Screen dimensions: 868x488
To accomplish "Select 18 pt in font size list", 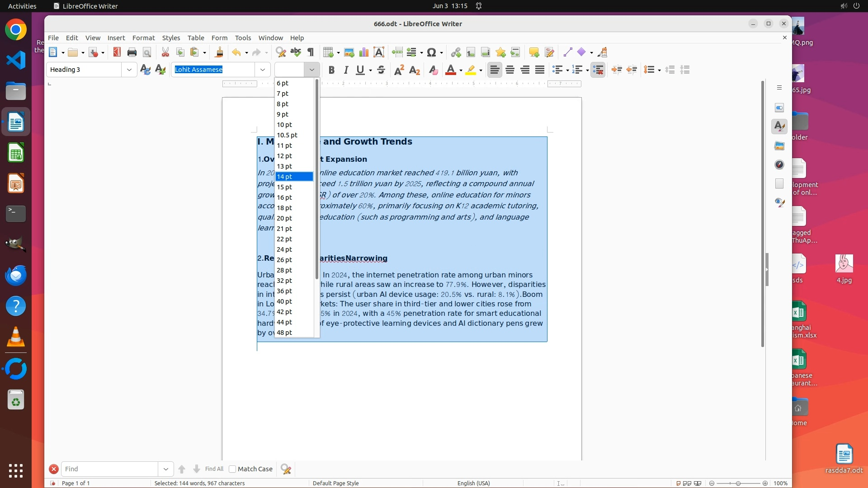I will click(x=284, y=208).
